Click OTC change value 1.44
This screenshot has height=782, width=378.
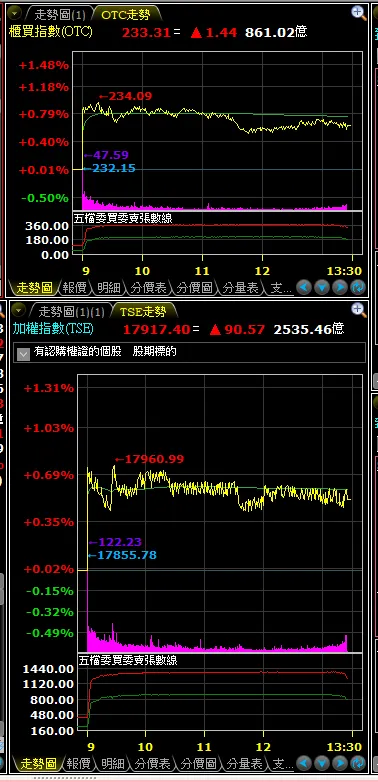point(220,32)
